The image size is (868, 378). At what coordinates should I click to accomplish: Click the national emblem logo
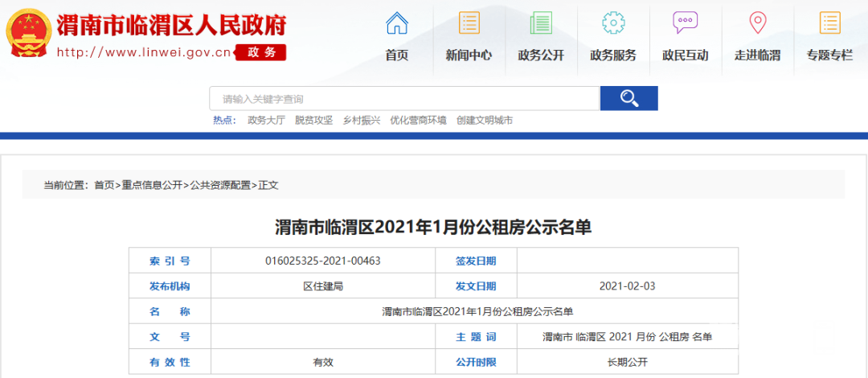coord(27,34)
